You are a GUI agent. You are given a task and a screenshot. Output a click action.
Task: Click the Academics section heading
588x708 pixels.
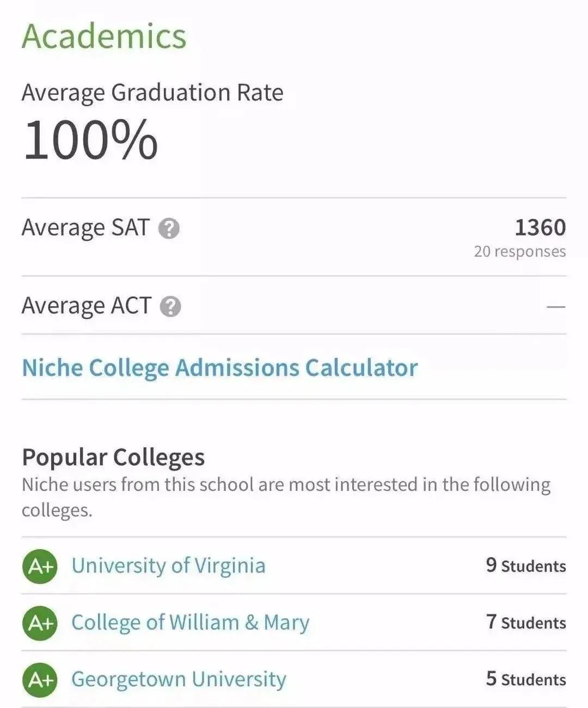click(x=104, y=36)
